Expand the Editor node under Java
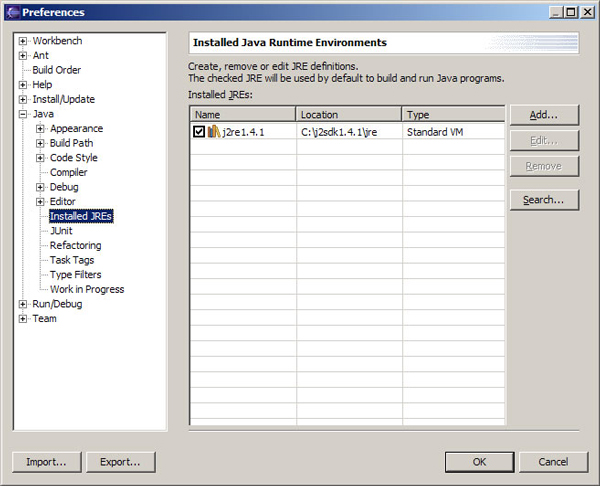Viewport: 600px width, 486px height. coord(40,202)
